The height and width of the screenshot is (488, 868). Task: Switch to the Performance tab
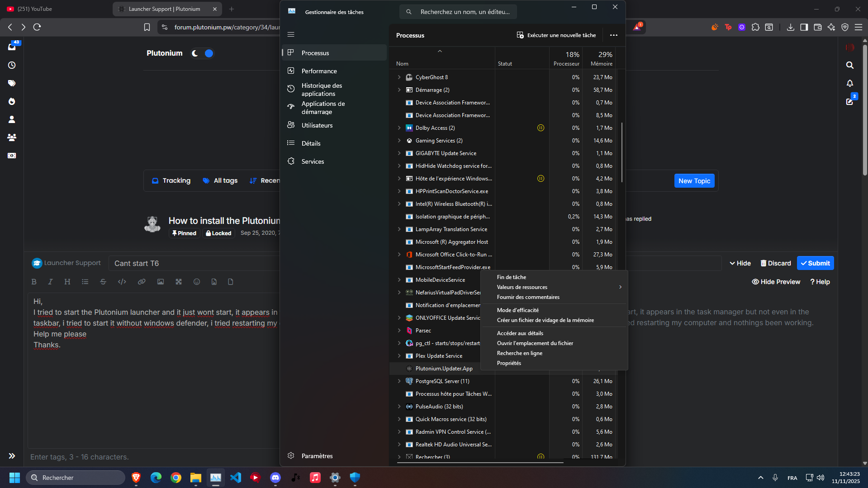pyautogui.click(x=319, y=71)
